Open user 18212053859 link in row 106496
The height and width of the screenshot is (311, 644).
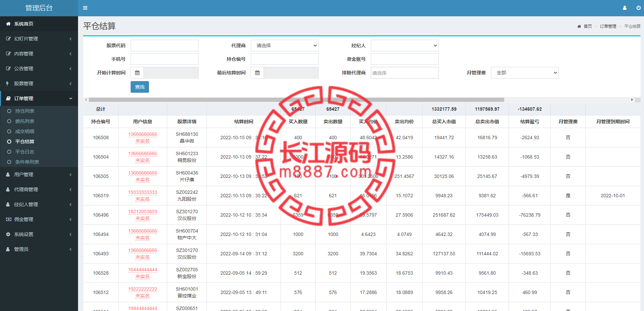pyautogui.click(x=143, y=212)
